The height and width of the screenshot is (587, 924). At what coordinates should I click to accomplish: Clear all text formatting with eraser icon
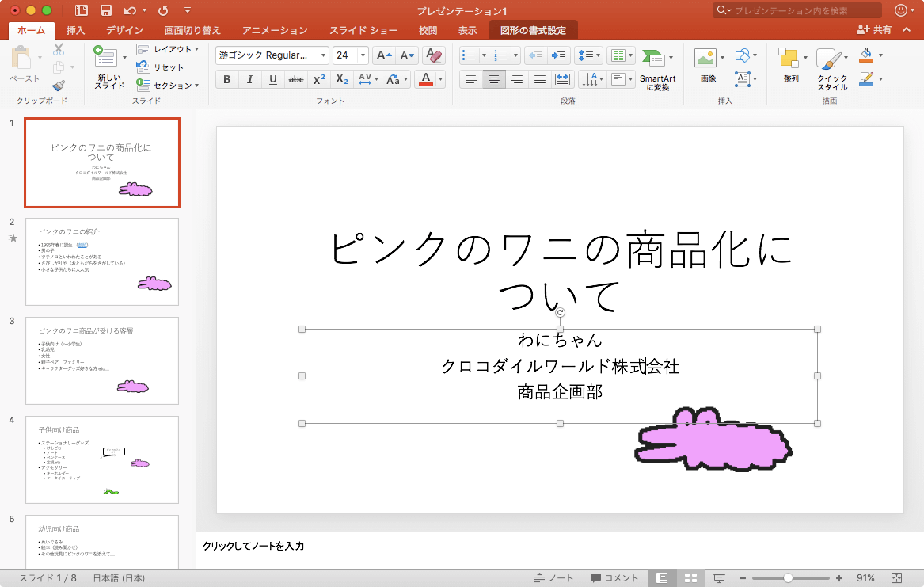pyautogui.click(x=433, y=55)
